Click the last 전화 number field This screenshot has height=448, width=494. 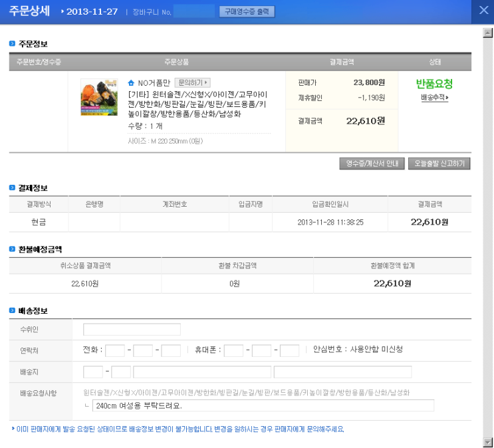(x=171, y=350)
